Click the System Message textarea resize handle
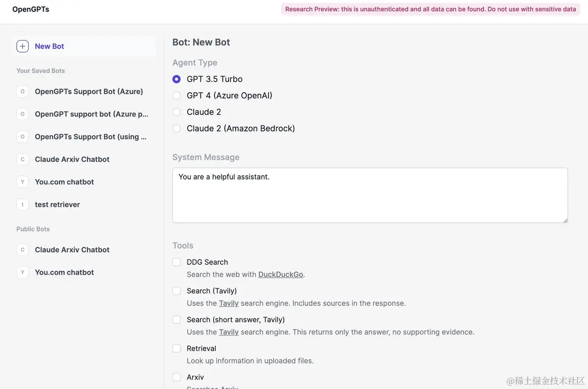Viewport: 588px width, 389px height. click(x=564, y=220)
